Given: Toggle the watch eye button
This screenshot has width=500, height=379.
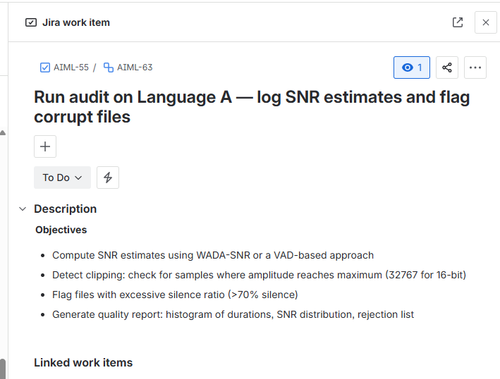Looking at the screenshot, I should tap(412, 68).
